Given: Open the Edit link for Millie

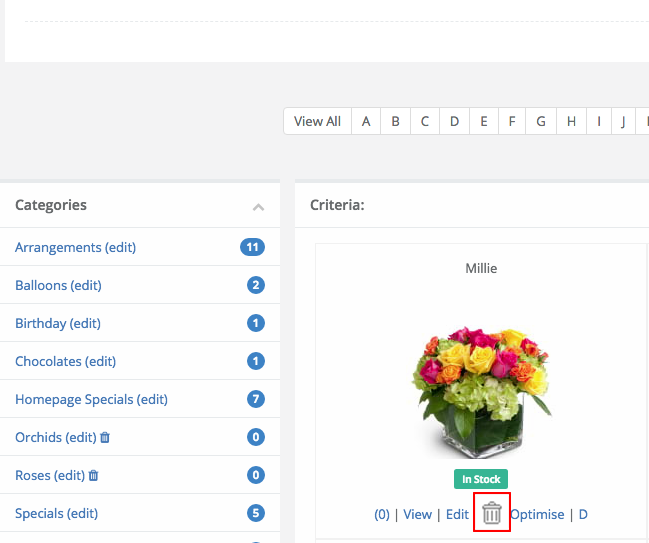Looking at the screenshot, I should [457, 514].
